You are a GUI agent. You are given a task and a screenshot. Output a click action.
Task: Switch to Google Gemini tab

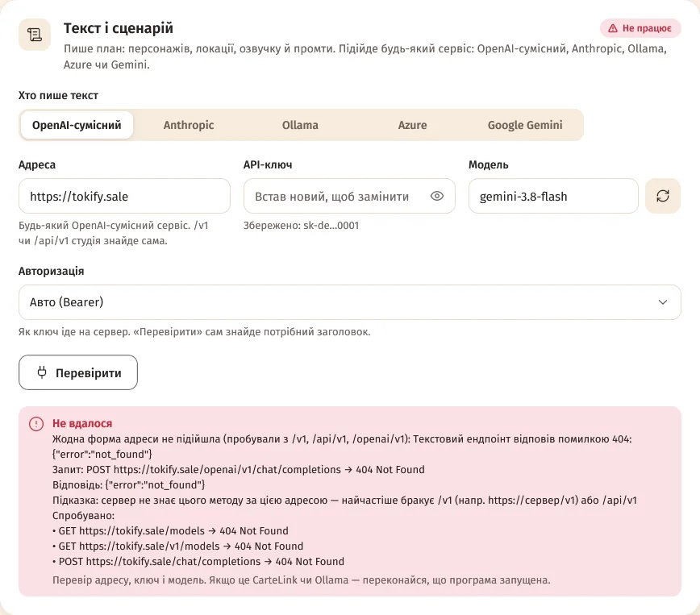click(x=525, y=125)
